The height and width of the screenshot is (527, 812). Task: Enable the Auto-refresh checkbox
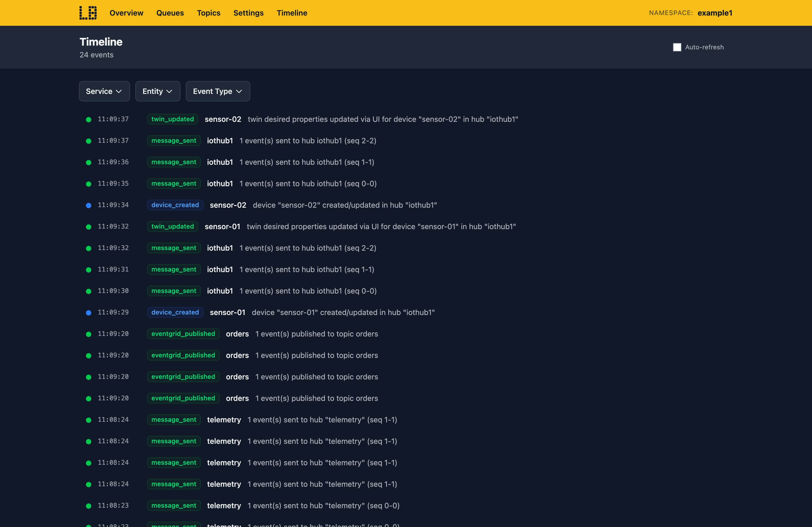click(677, 47)
